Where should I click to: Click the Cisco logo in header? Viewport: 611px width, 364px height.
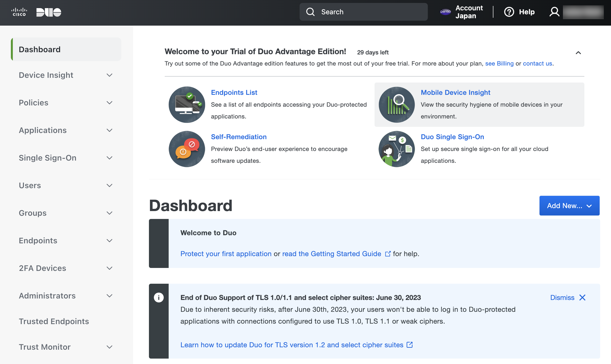point(19,12)
